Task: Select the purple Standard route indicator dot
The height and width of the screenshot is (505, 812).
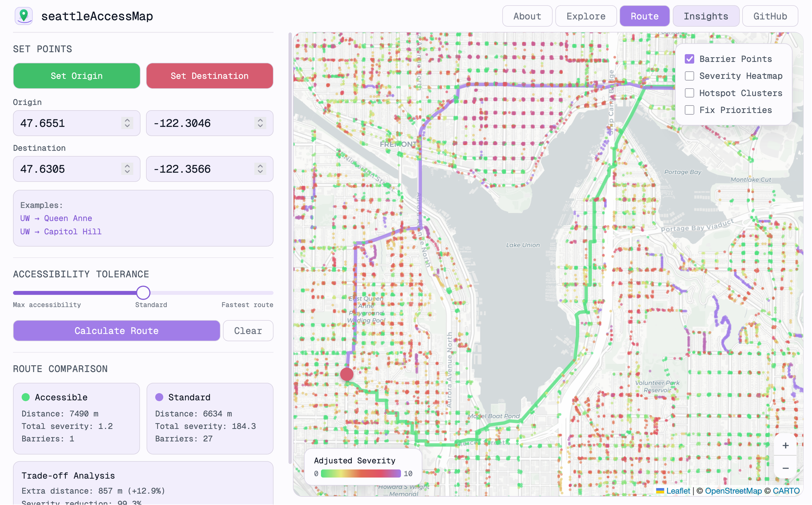Action: 159,397
